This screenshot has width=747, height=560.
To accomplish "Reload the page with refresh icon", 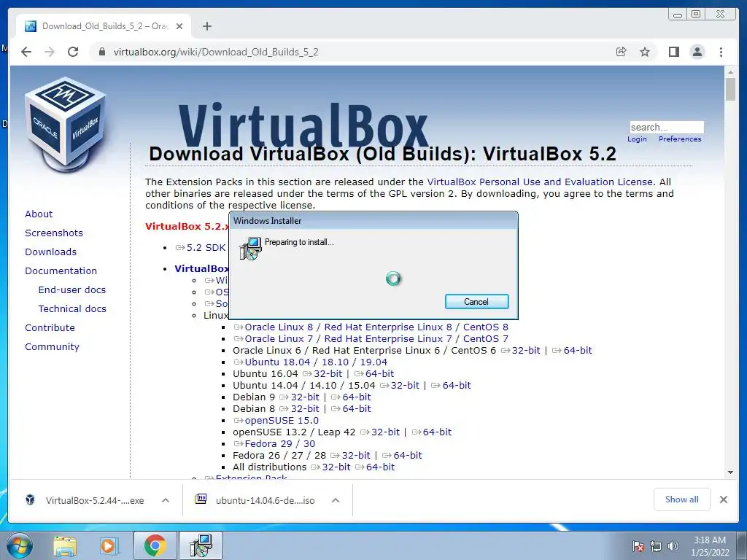I will point(73,52).
